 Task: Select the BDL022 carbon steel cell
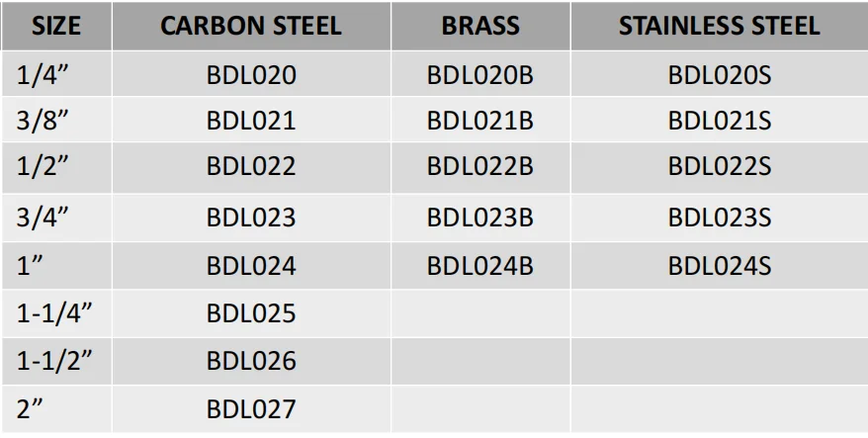pos(251,168)
